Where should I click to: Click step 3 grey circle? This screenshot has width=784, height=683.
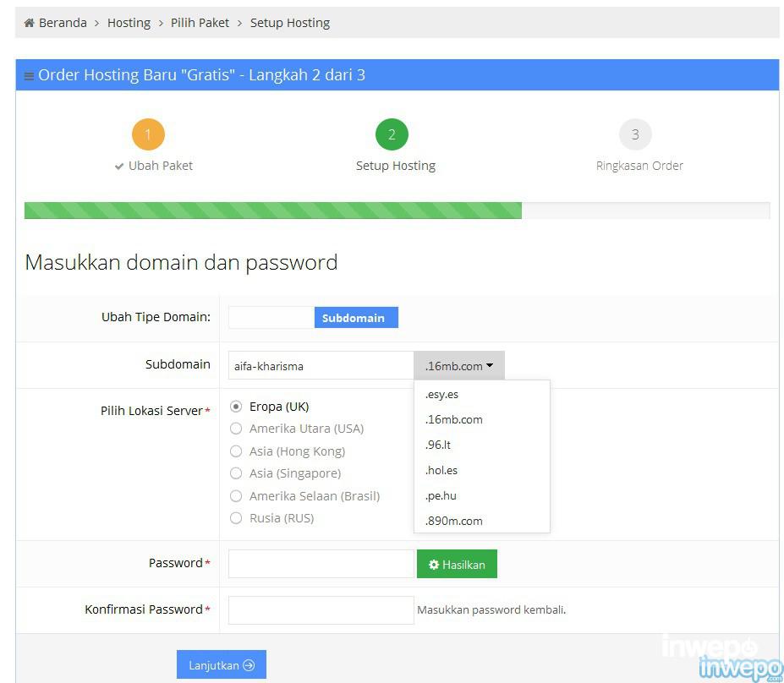pyautogui.click(x=635, y=134)
